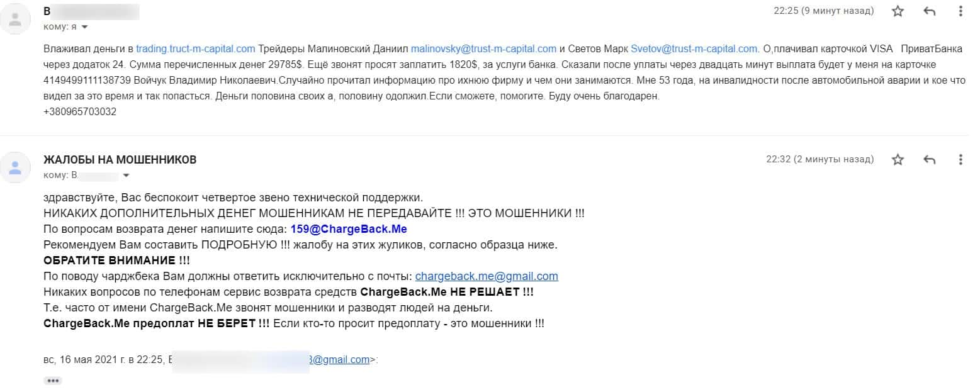The image size is (980, 392).
Task: Star the ЖАЛОБЫ НА МОШЕННИКОВ reply
Action: point(898,160)
